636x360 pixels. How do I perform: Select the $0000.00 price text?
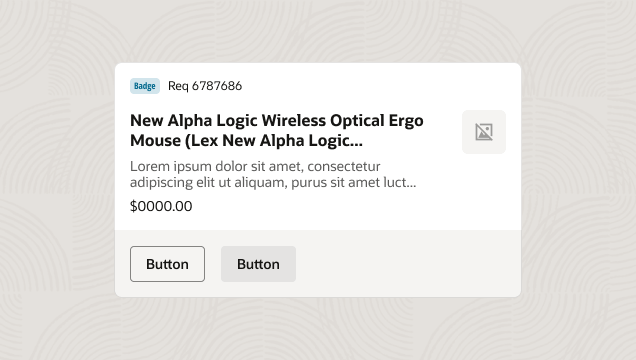pyautogui.click(x=161, y=206)
